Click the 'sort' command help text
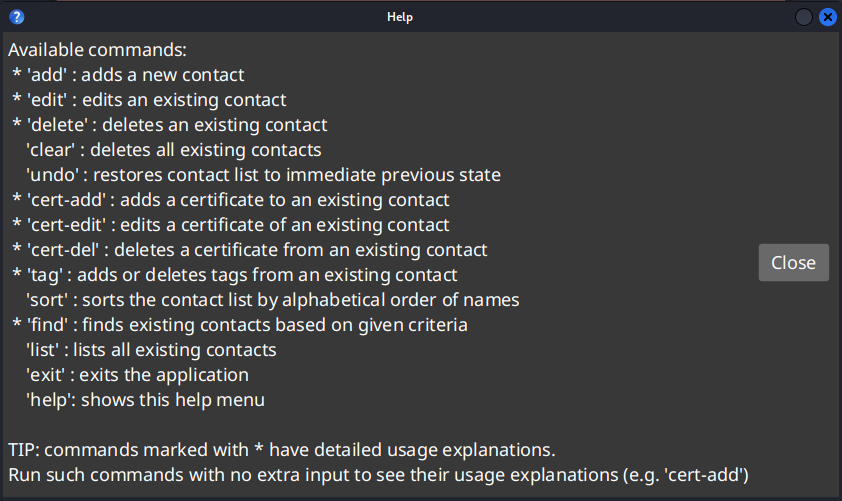 272,300
